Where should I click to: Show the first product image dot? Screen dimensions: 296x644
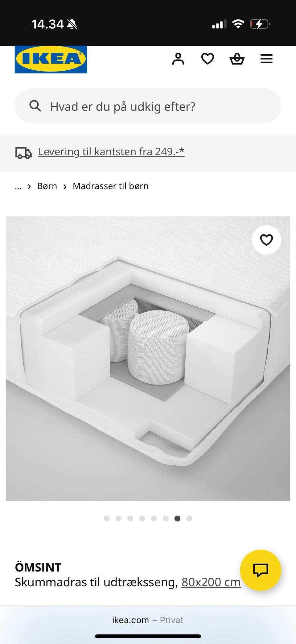(107, 518)
